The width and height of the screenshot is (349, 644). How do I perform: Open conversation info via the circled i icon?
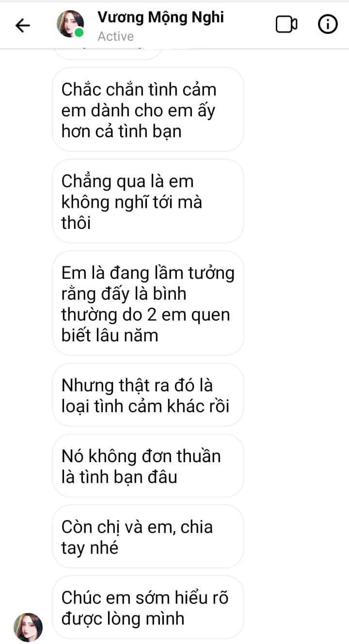(x=328, y=24)
